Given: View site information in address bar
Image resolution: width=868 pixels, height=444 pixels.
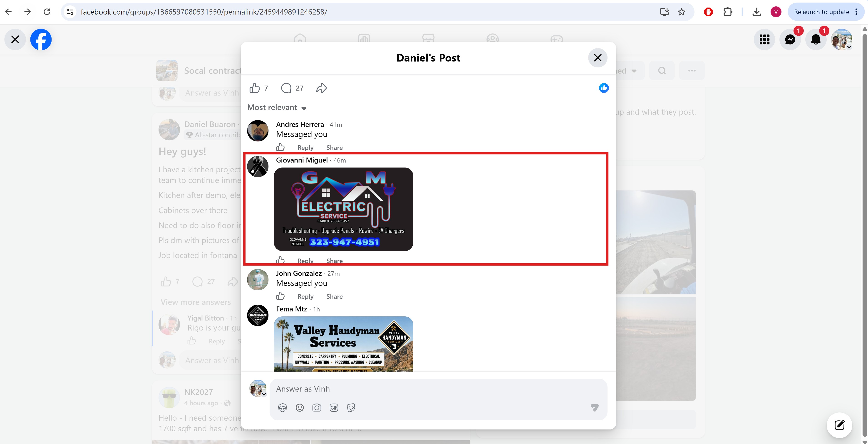Looking at the screenshot, I should pyautogui.click(x=70, y=12).
